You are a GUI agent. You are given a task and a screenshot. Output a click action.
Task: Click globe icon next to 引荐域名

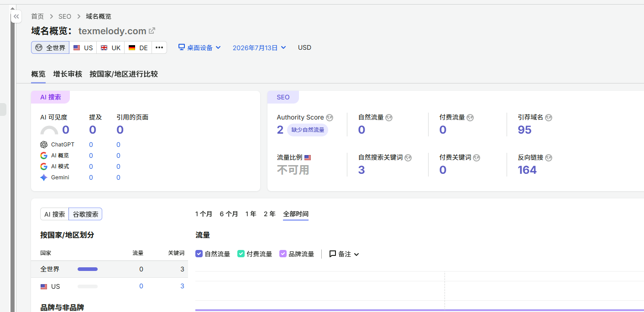[549, 118]
